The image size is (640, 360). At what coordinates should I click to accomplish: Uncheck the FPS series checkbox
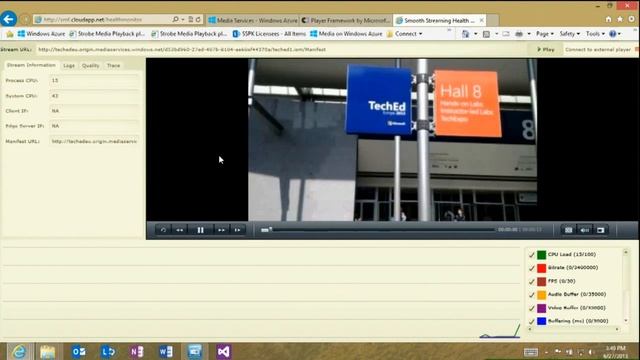531,282
